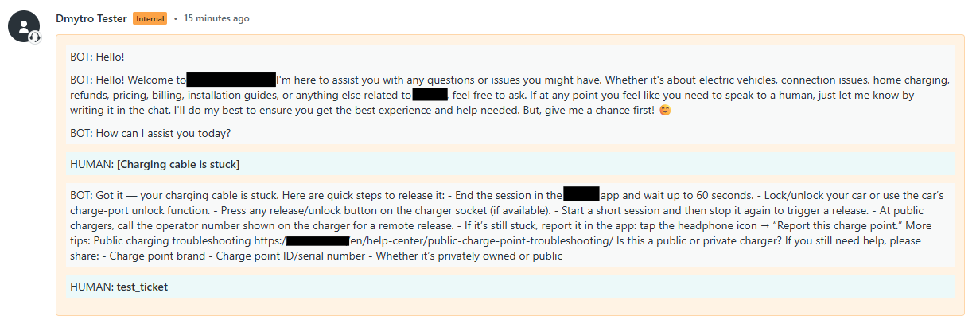This screenshot has width=980, height=332.
Task: Click the headset badge on the avatar
Action: 35,37
